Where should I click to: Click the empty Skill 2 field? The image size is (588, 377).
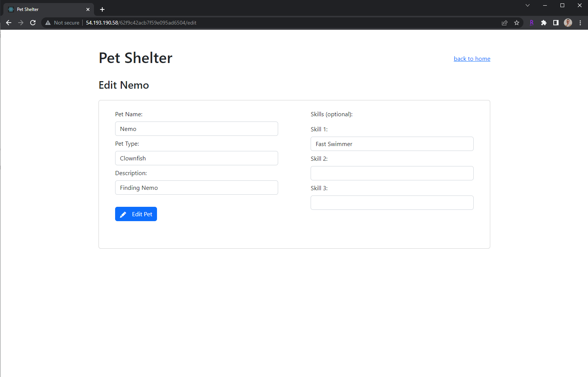pos(392,173)
